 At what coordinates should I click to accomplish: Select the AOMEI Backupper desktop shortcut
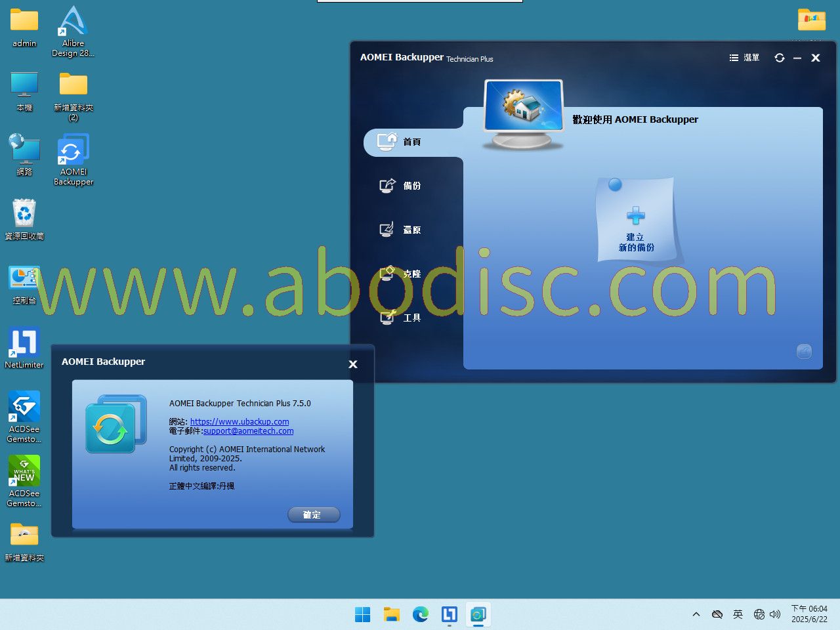[x=73, y=160]
